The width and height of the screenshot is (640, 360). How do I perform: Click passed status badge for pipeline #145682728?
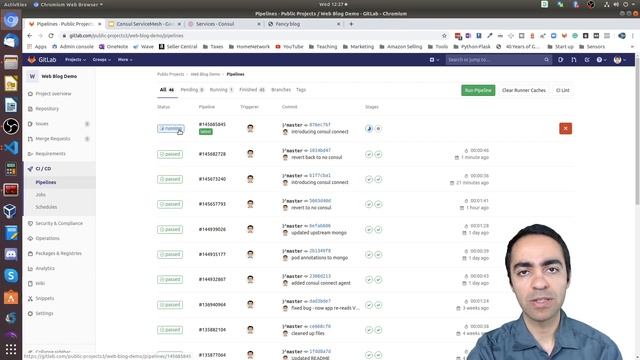click(170, 154)
